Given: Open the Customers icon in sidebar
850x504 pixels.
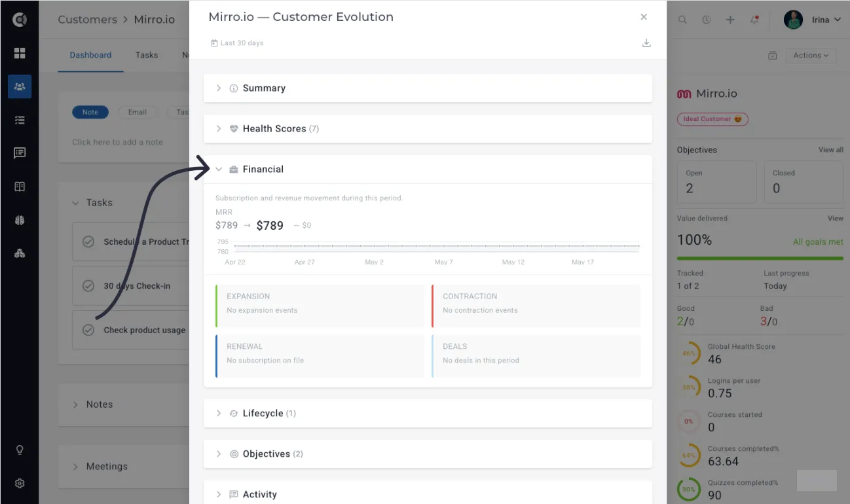Looking at the screenshot, I should (x=20, y=86).
